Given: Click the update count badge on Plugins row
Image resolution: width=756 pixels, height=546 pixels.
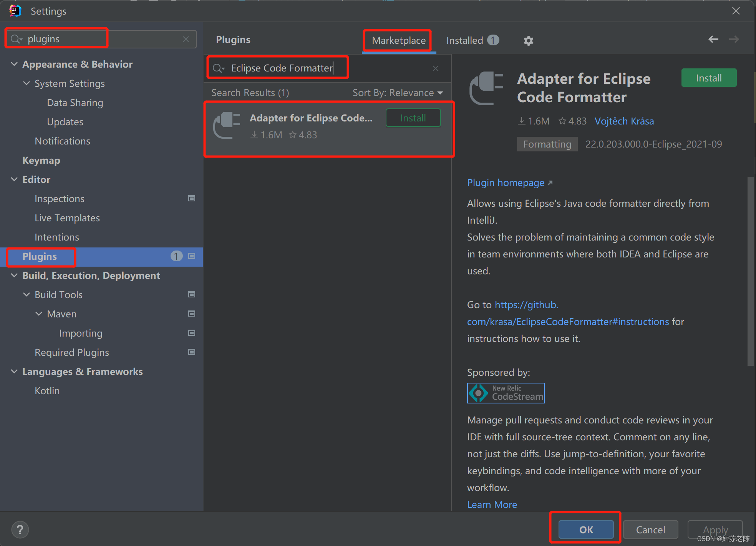Looking at the screenshot, I should (176, 256).
